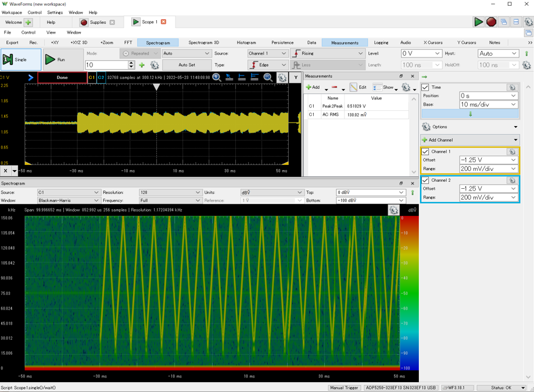The image size is (534, 392).
Task: Switch to the Spectrogram 3D tab
Action: coord(203,42)
